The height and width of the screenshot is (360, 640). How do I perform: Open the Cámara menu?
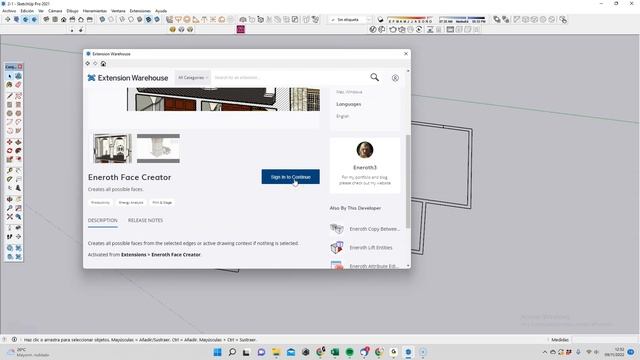click(x=55, y=11)
